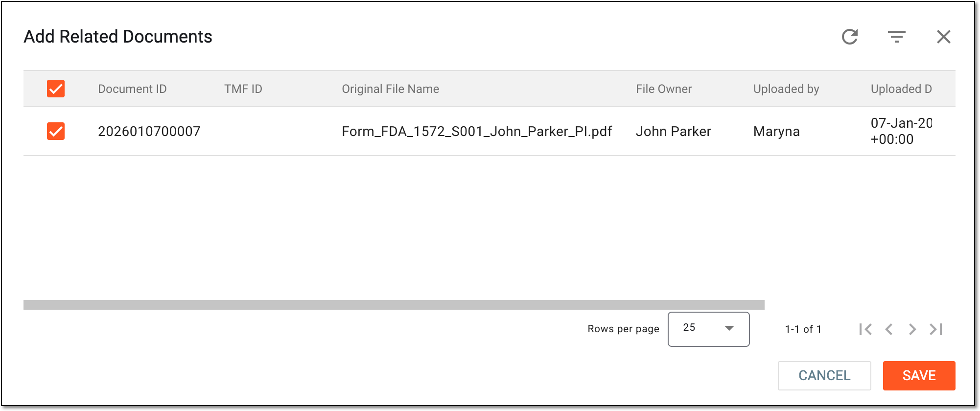This screenshot has height=411, width=980.
Task: Sort by the Document ID column header
Action: 132,89
